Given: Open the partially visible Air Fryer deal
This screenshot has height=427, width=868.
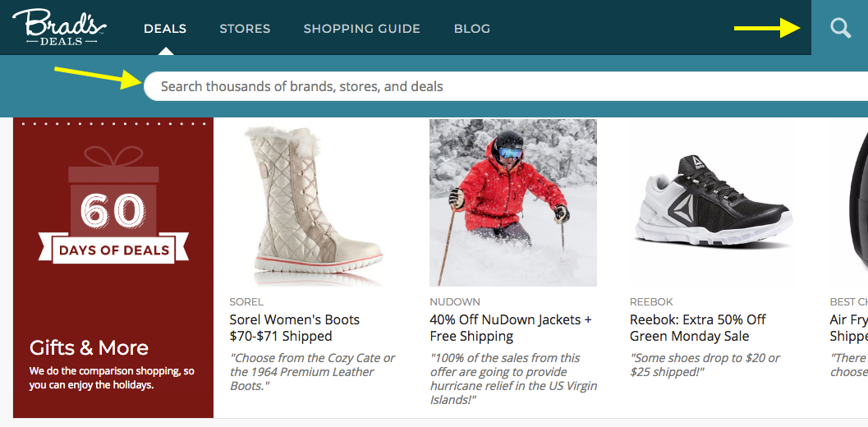Looking at the screenshot, I should 848,328.
